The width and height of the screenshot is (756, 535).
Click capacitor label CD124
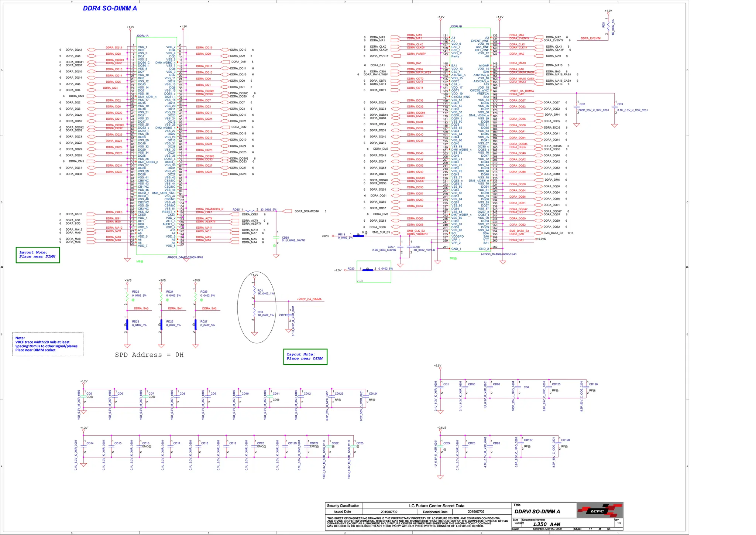(x=373, y=393)
